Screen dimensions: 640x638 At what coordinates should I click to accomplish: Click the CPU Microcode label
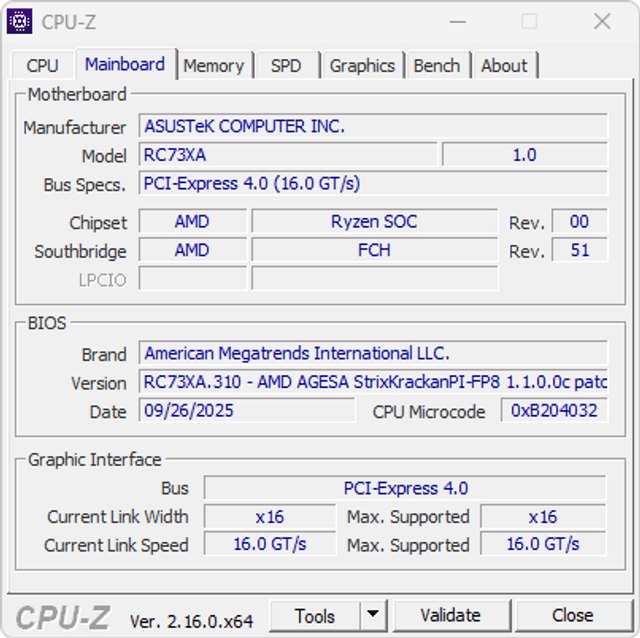pos(429,412)
